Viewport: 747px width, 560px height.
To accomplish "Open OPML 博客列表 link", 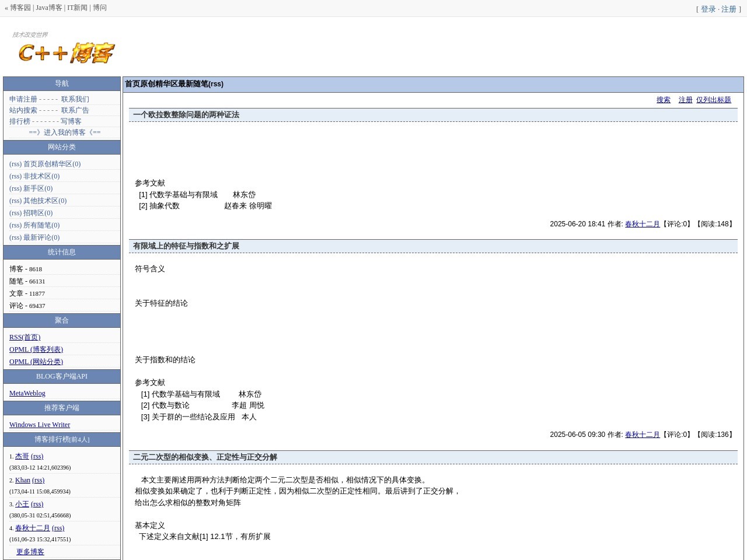I will coord(36,349).
